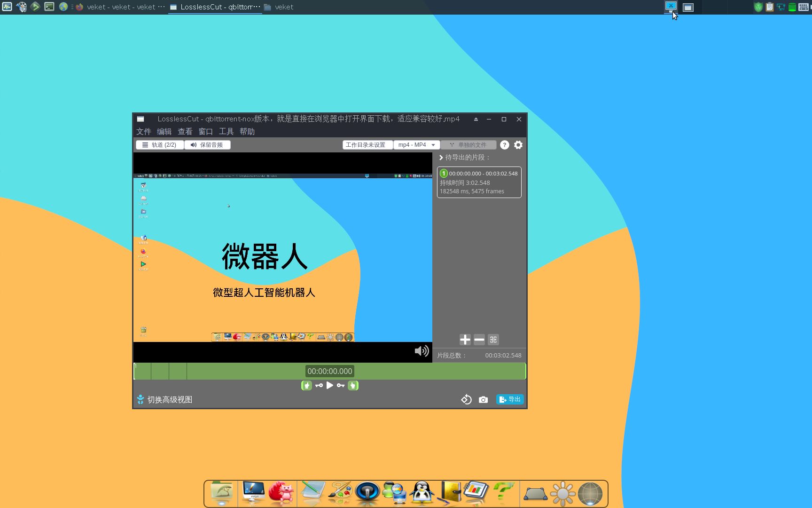
Task: Toggle 保留音频 audio keep option
Action: [x=207, y=144]
